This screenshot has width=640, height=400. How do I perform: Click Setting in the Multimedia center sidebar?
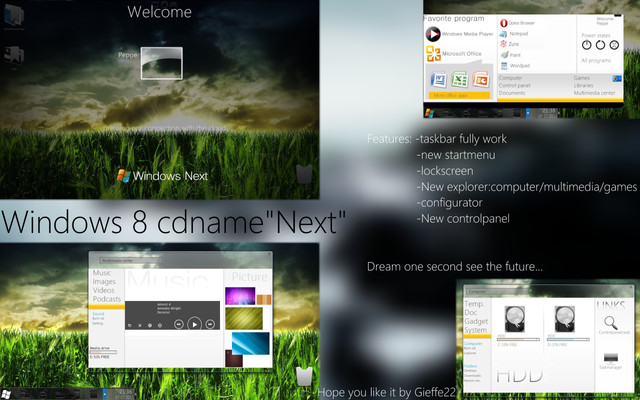(x=98, y=323)
